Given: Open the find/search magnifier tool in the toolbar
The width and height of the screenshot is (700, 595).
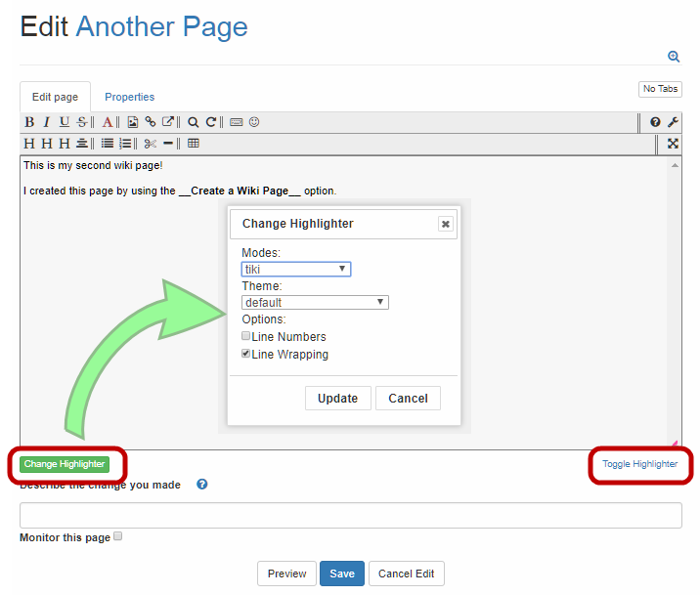Looking at the screenshot, I should click(x=194, y=122).
